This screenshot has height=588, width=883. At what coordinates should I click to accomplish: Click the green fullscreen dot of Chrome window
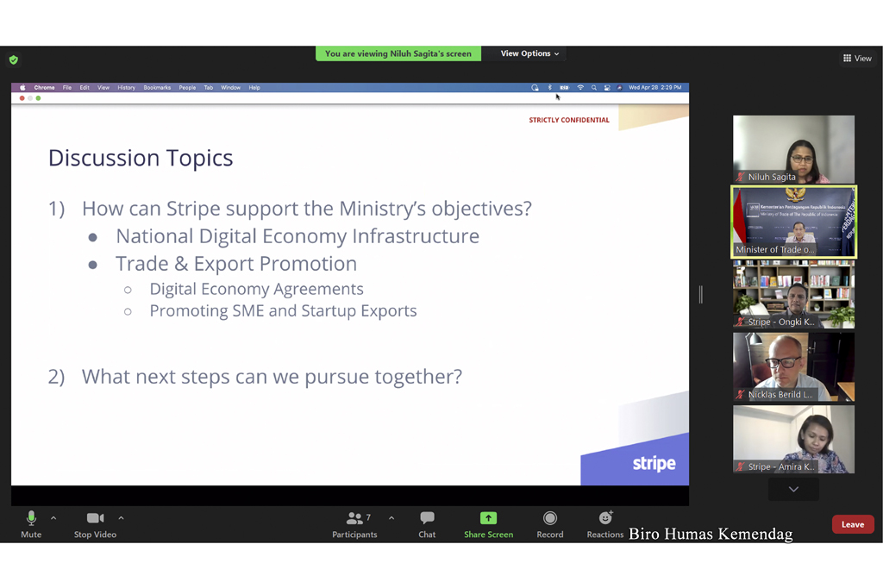[38, 98]
